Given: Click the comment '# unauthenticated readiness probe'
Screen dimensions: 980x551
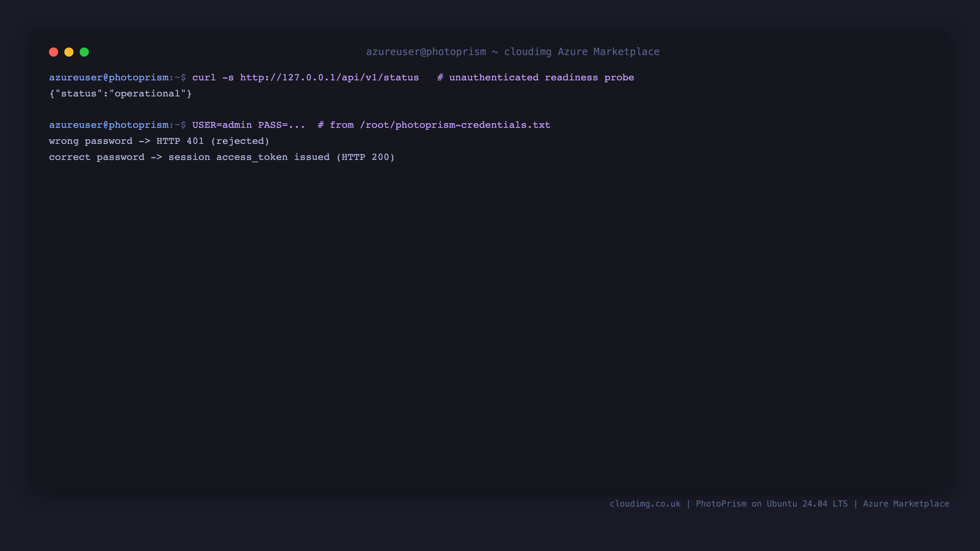Looking at the screenshot, I should coord(536,77).
